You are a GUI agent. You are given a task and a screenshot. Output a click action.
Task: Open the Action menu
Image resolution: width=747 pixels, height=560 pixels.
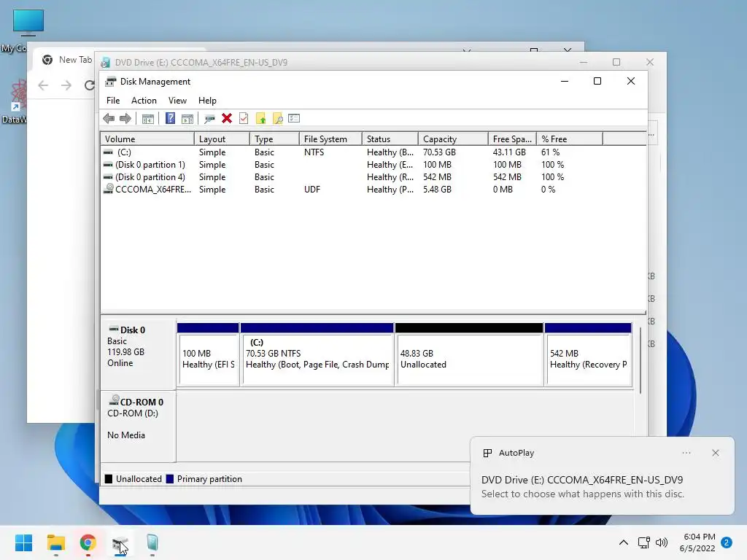click(x=144, y=101)
